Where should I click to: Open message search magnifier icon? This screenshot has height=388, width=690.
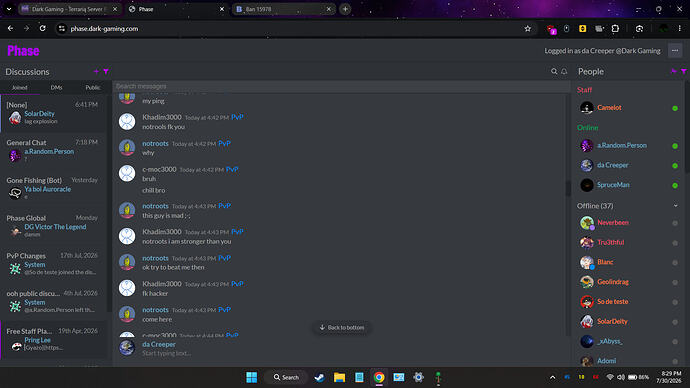[x=554, y=71]
